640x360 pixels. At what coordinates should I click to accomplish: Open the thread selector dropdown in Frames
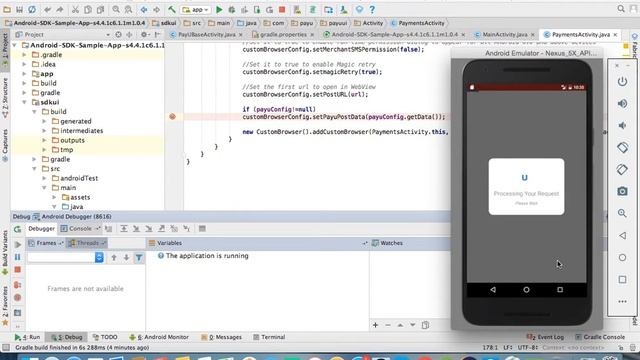pyautogui.click(x=99, y=257)
